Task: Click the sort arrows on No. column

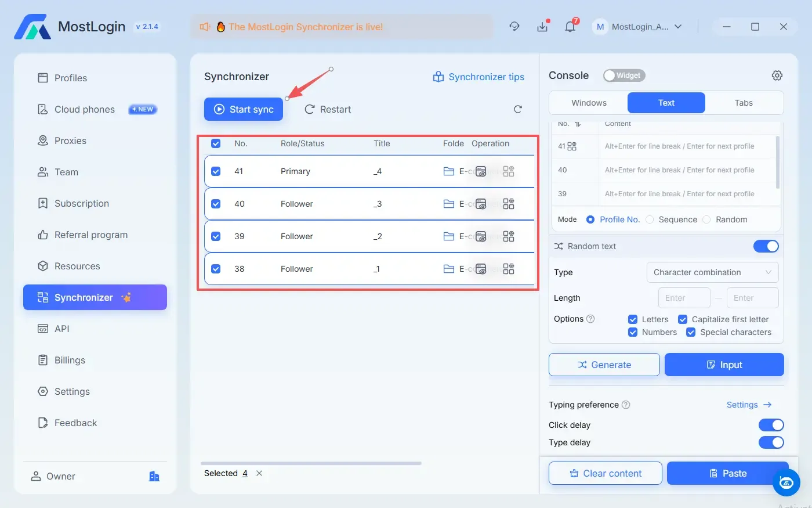Action: pos(578,124)
